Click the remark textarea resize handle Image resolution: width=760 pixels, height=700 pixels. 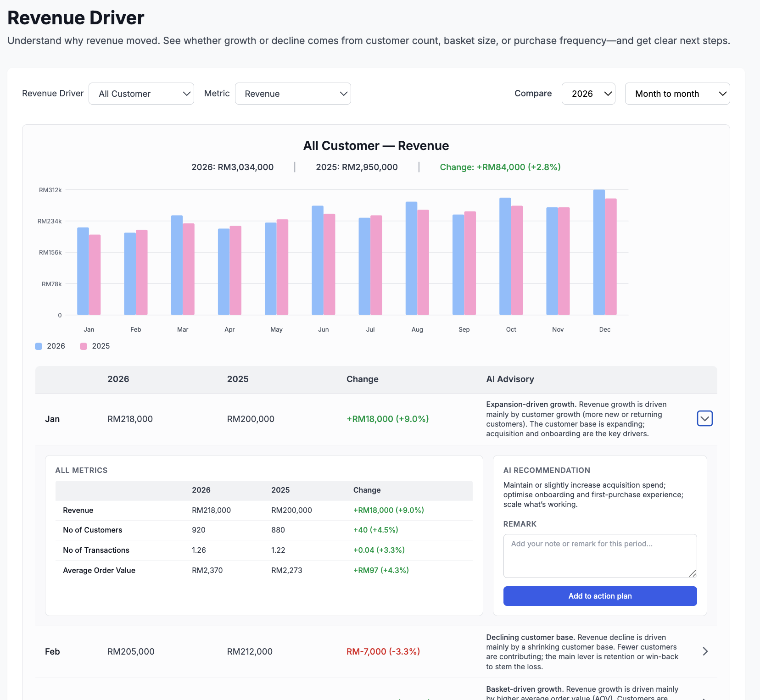[x=693, y=573]
